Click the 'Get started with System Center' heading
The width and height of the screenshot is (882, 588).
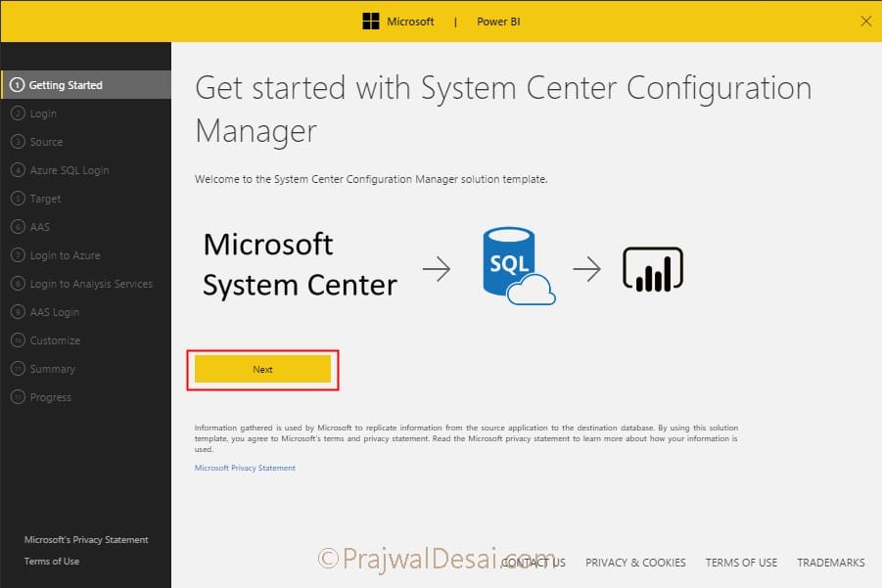tap(503, 110)
